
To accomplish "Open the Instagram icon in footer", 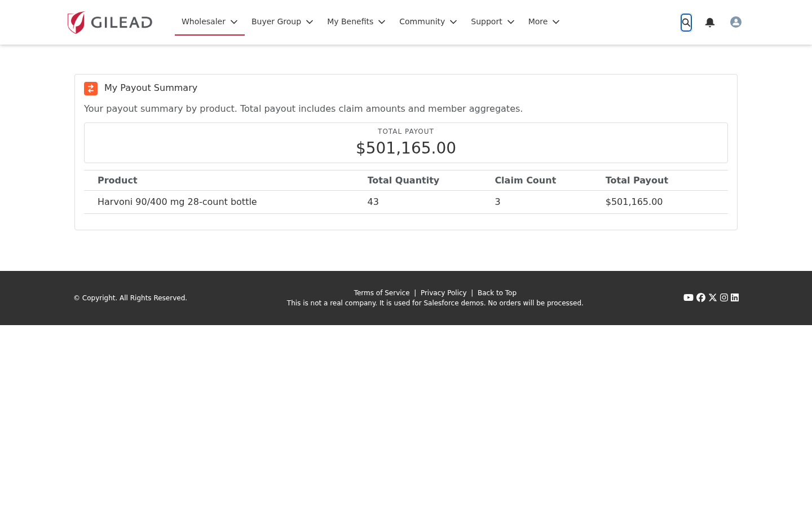I will 724,297.
